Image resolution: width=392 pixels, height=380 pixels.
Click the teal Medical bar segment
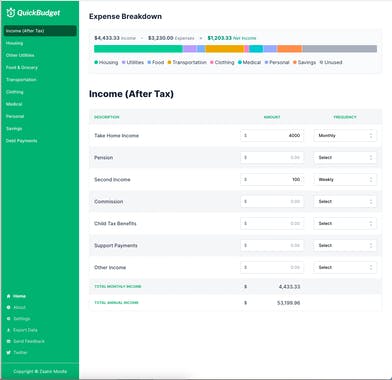click(x=256, y=49)
